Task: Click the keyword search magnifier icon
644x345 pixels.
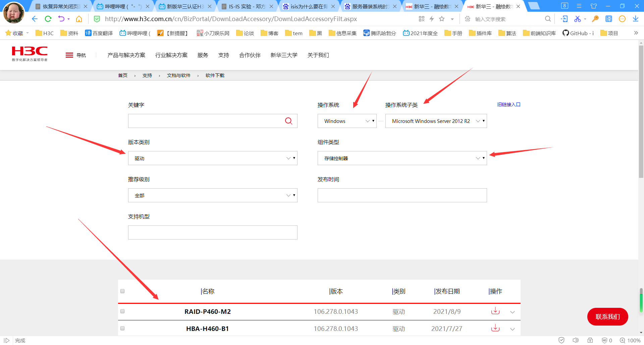Action: coord(288,121)
